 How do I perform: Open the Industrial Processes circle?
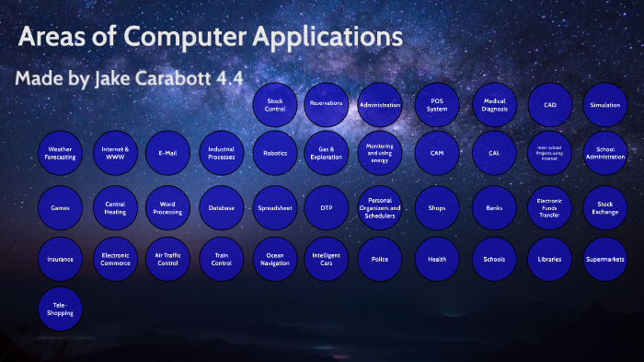(222, 153)
